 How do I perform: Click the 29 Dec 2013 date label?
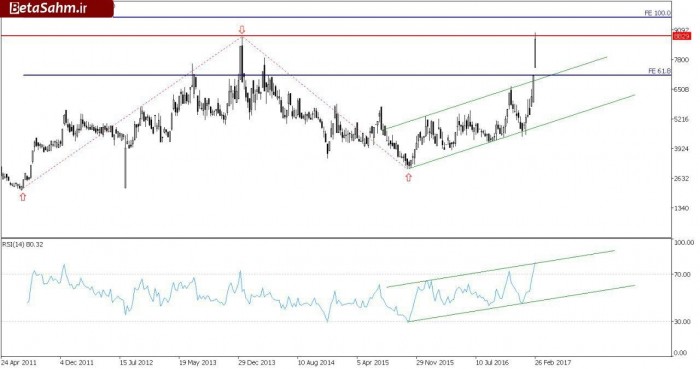(x=257, y=363)
